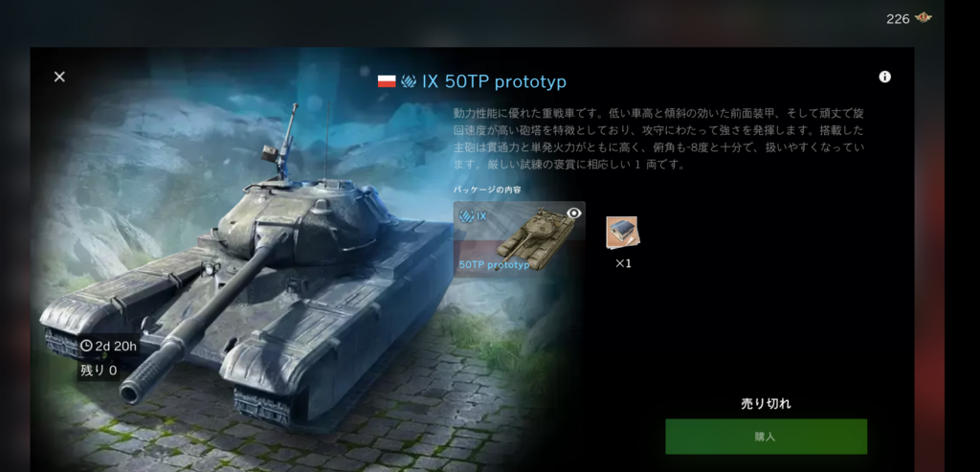The width and height of the screenshot is (980, 472).
Task: Click the Japanese tank description paragraph
Action: point(659,139)
